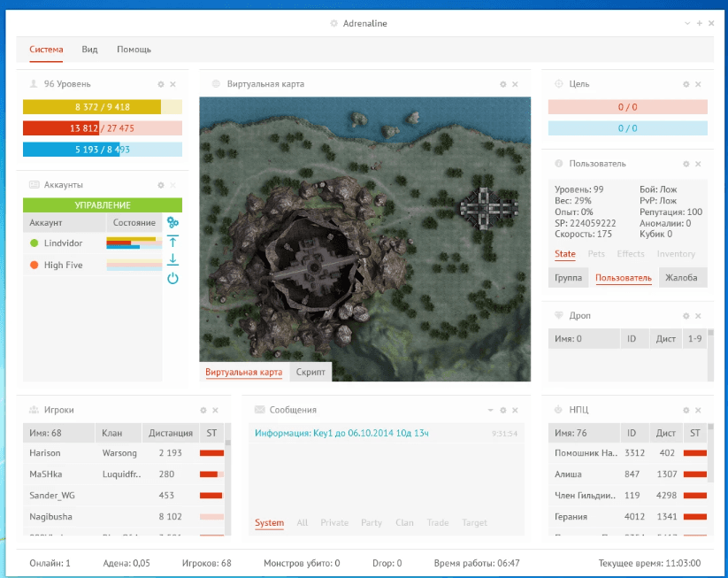Select NPC row Алиша

point(628,474)
